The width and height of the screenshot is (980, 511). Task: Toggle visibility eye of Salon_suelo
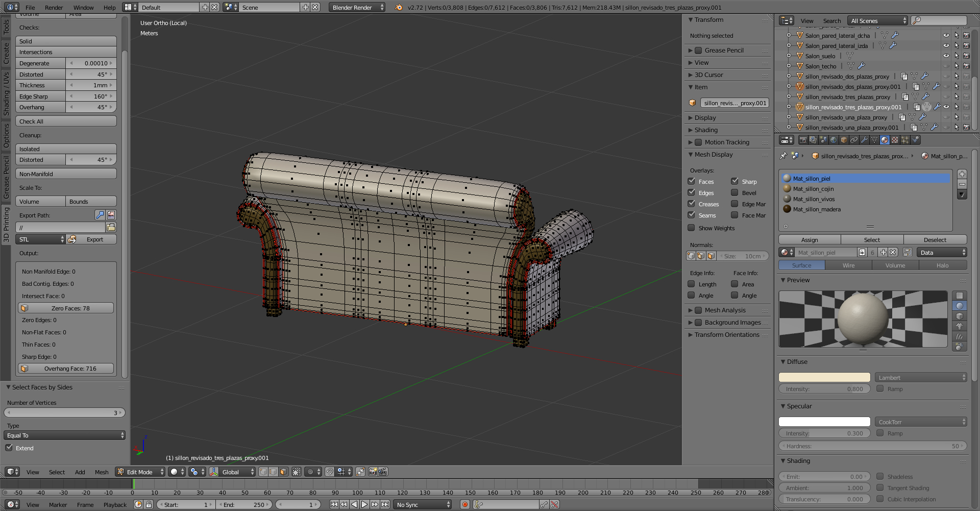point(946,56)
